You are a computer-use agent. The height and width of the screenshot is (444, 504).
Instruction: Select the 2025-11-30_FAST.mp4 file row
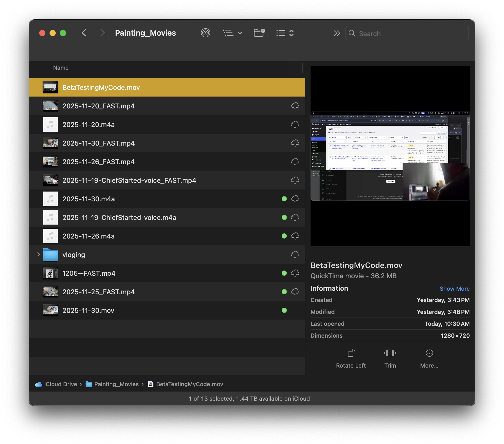tap(167, 143)
